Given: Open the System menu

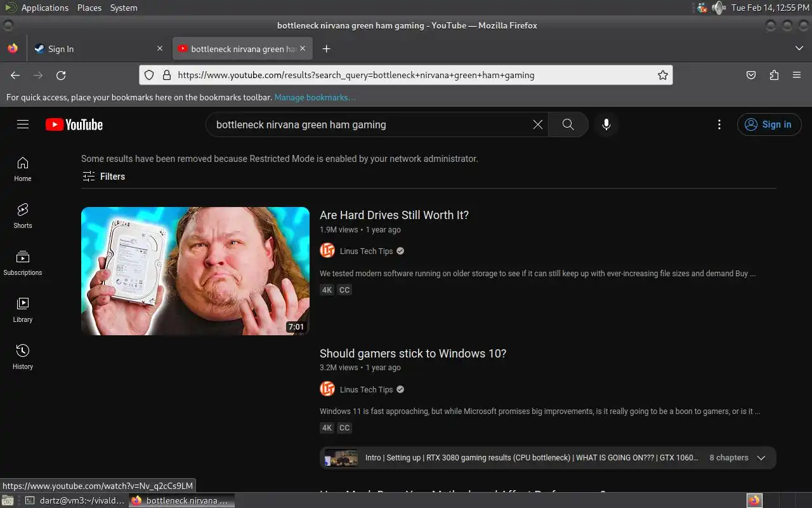Looking at the screenshot, I should [x=124, y=8].
